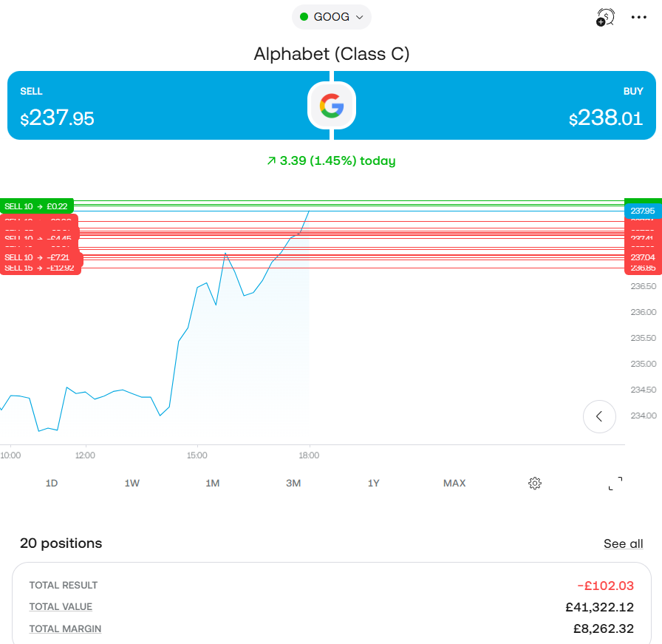The width and height of the screenshot is (662, 644).
Task: Click the £8,262.32 total margin amount
Action: 604,628
